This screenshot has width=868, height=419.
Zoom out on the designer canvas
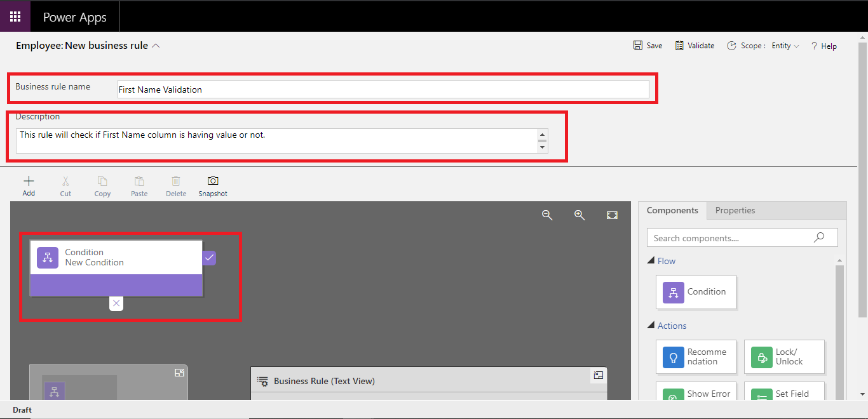[x=547, y=215]
